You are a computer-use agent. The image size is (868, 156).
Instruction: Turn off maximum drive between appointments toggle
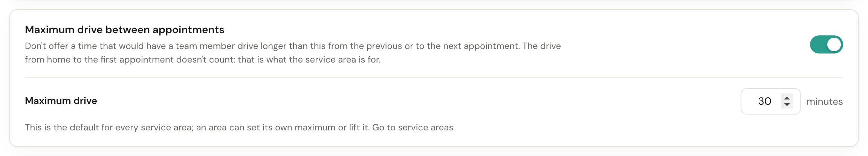click(x=826, y=45)
